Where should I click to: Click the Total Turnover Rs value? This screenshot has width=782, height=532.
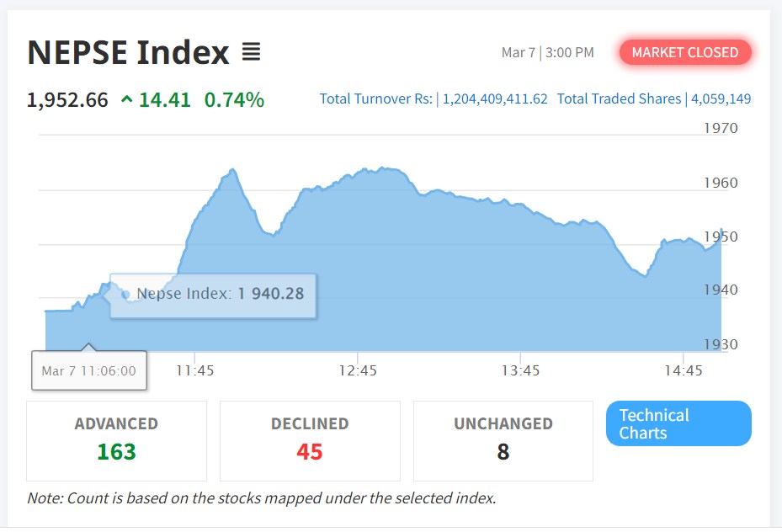tap(495, 99)
